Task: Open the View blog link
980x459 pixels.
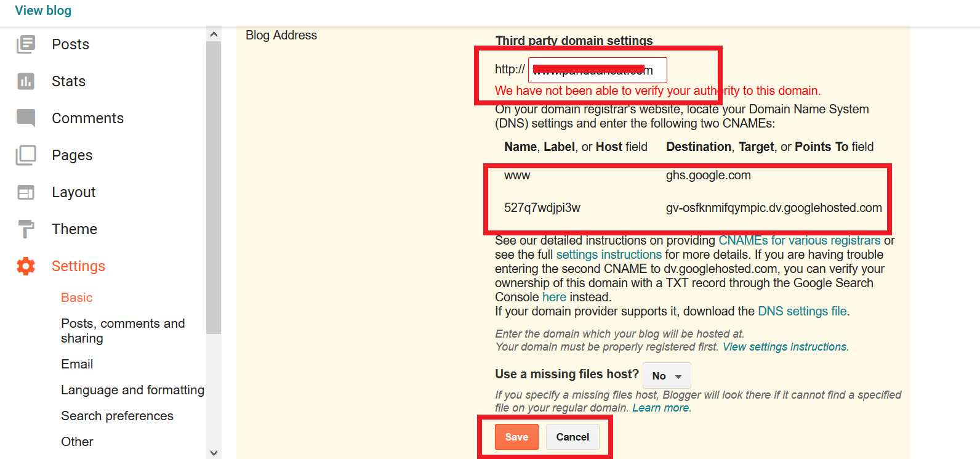Action: tap(43, 10)
